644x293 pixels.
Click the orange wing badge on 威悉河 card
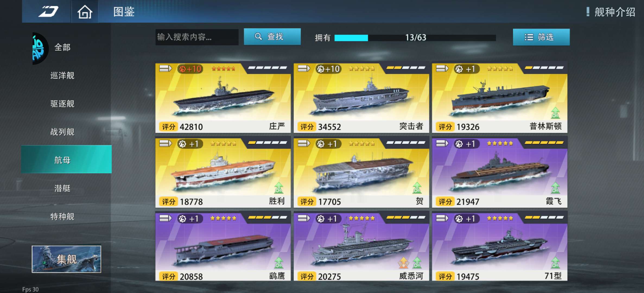pyautogui.click(x=404, y=263)
